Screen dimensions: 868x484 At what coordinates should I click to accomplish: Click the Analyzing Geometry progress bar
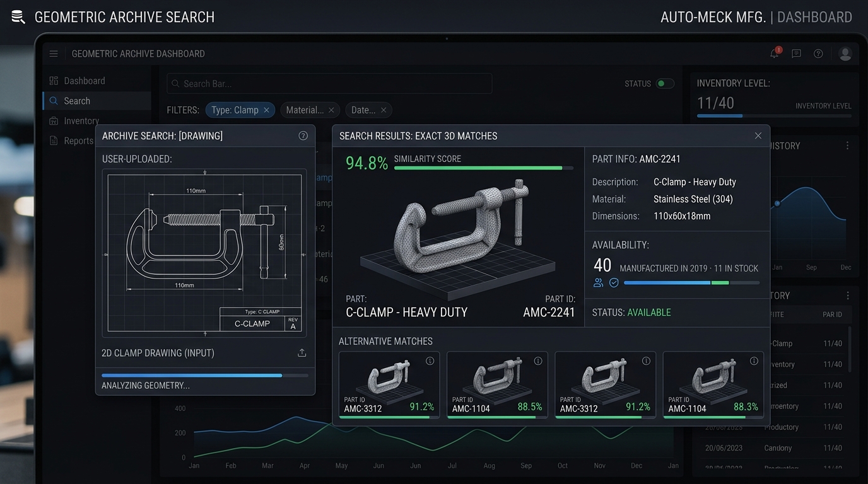(205, 376)
